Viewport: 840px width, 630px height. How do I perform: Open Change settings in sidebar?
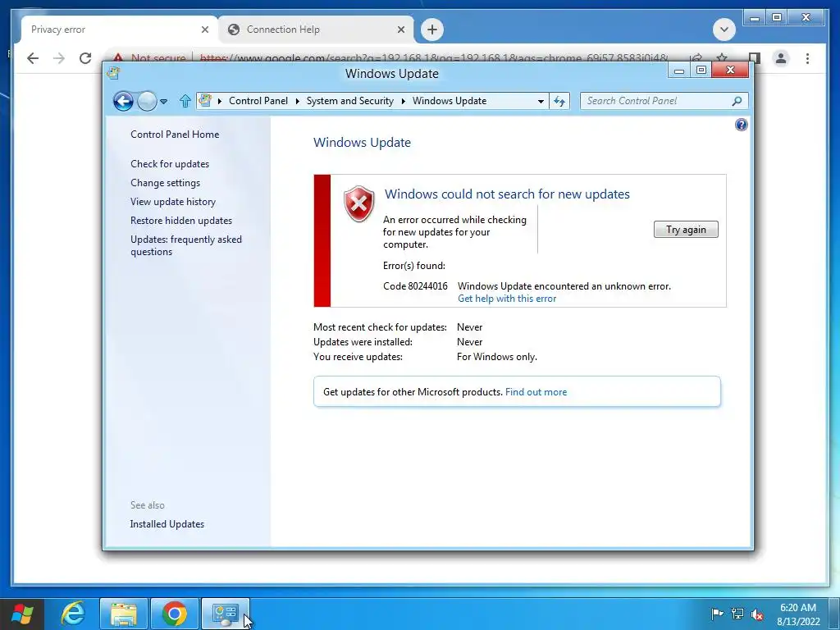165,183
